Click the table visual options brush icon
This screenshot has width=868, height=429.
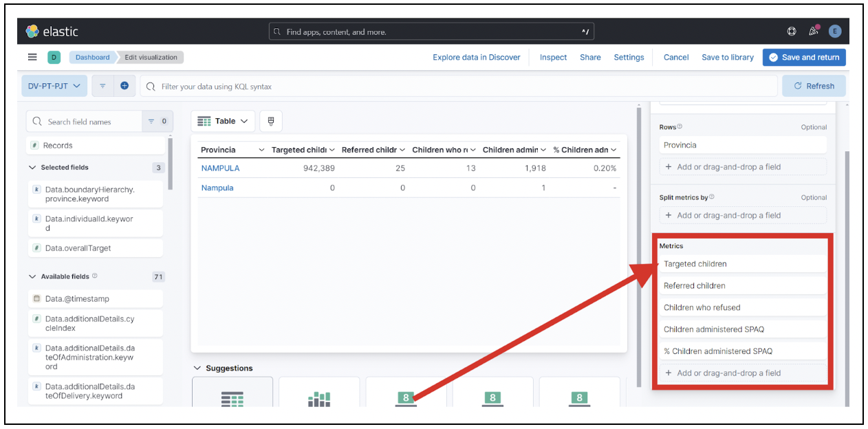click(271, 121)
